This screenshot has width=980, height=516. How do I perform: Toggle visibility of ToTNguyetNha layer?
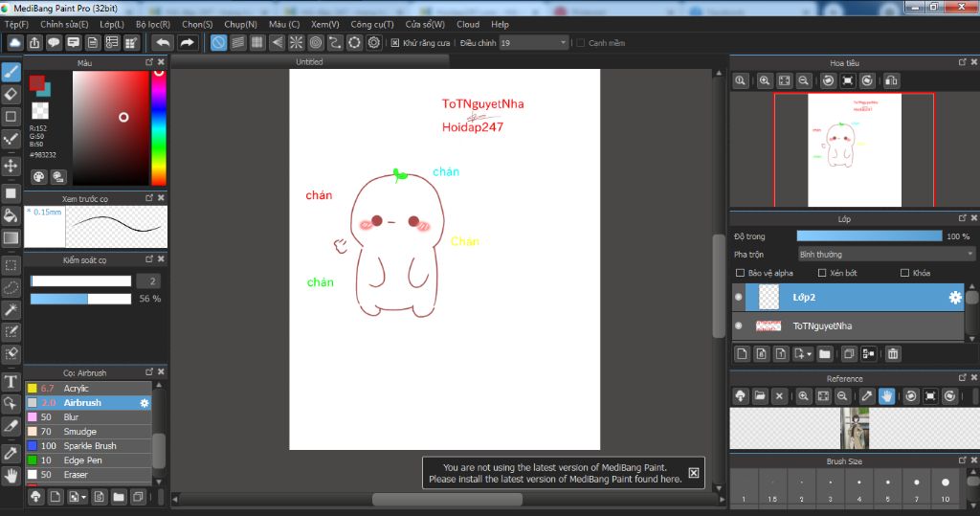click(739, 325)
